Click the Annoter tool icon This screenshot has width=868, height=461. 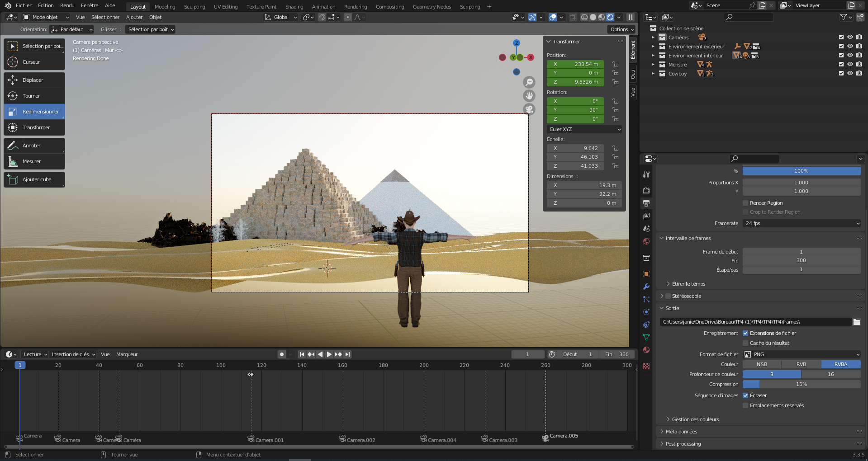coord(13,146)
